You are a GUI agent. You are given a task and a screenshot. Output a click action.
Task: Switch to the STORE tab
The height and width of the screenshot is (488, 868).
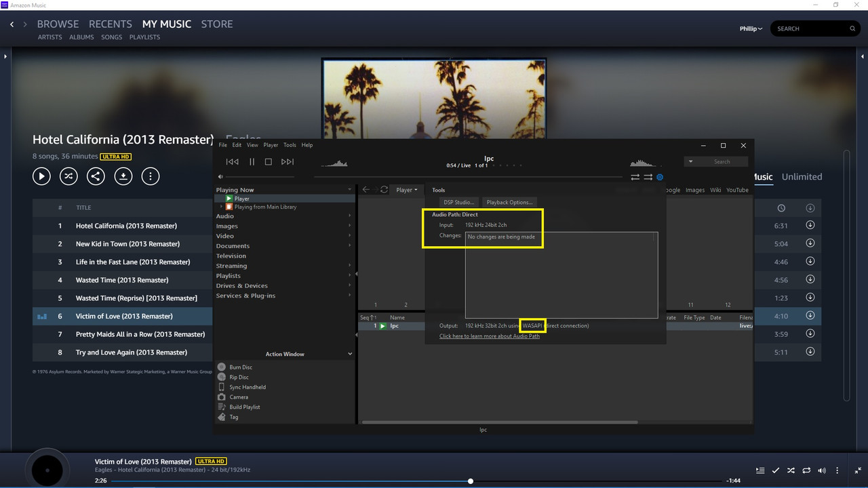coord(217,24)
